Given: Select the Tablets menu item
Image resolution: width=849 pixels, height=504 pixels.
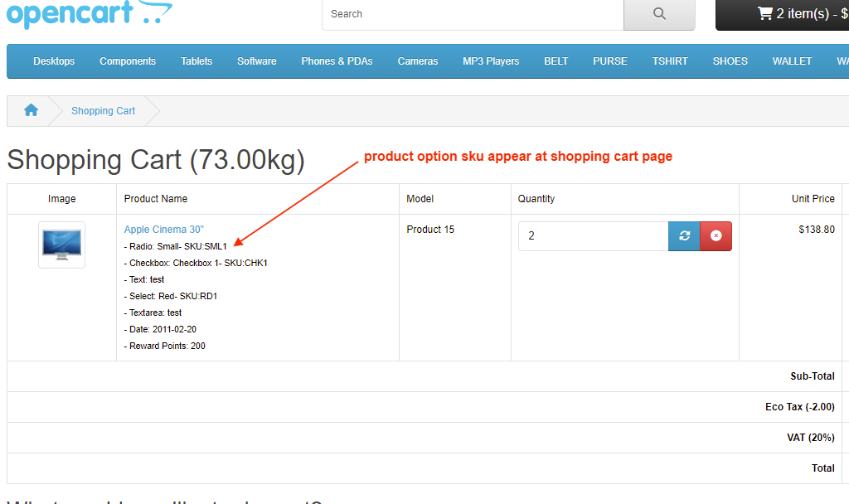Looking at the screenshot, I should click(x=196, y=61).
